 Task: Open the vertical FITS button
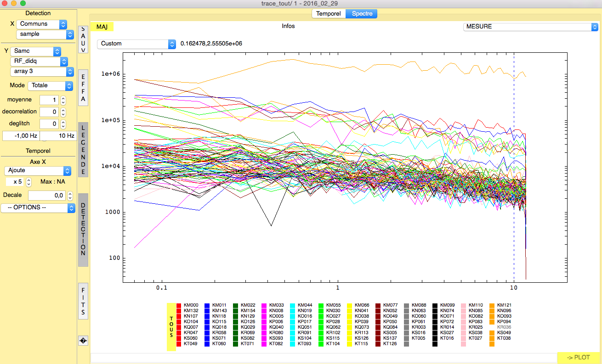pyautogui.click(x=83, y=301)
